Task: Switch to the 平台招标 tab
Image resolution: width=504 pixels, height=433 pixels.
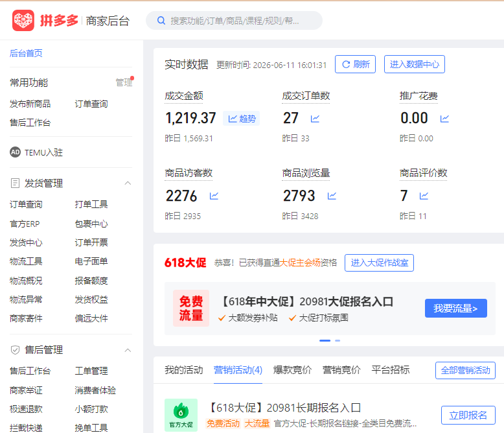Action: coord(391,370)
